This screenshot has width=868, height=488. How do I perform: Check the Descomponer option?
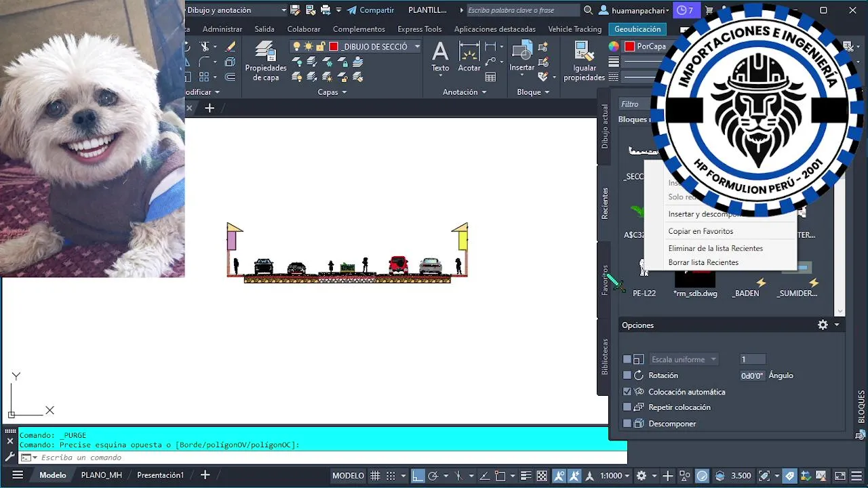coord(627,424)
